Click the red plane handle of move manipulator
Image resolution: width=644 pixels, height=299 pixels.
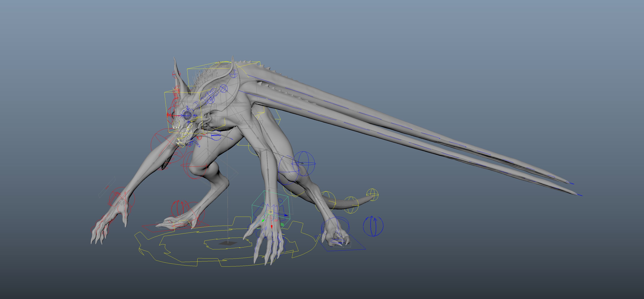pyautogui.click(x=276, y=220)
